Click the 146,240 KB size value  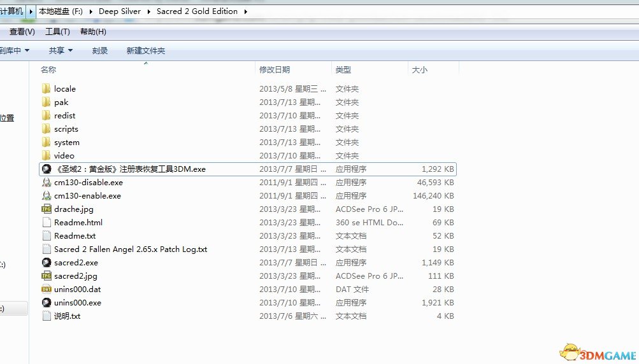[x=433, y=196]
